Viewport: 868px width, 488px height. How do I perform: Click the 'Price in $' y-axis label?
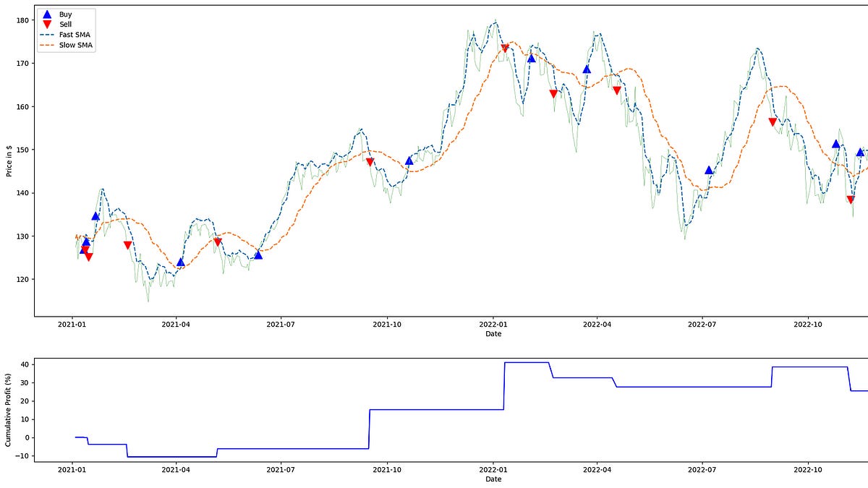pyautogui.click(x=9, y=160)
